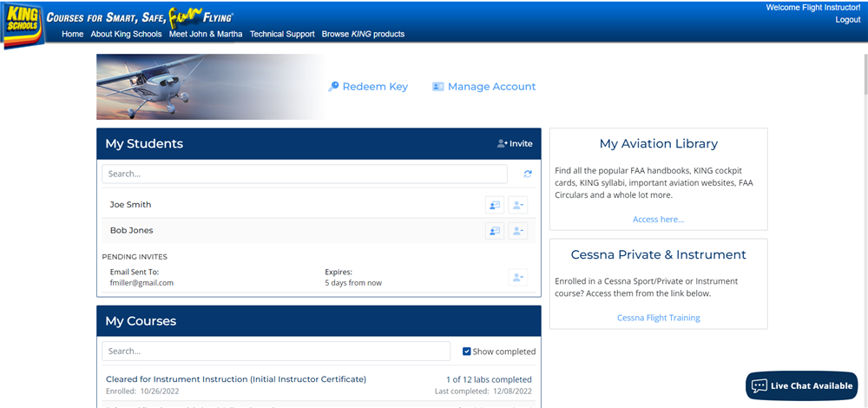Screen dimensions: 868x408
Task: Open the Access here... library link
Action: (658, 220)
